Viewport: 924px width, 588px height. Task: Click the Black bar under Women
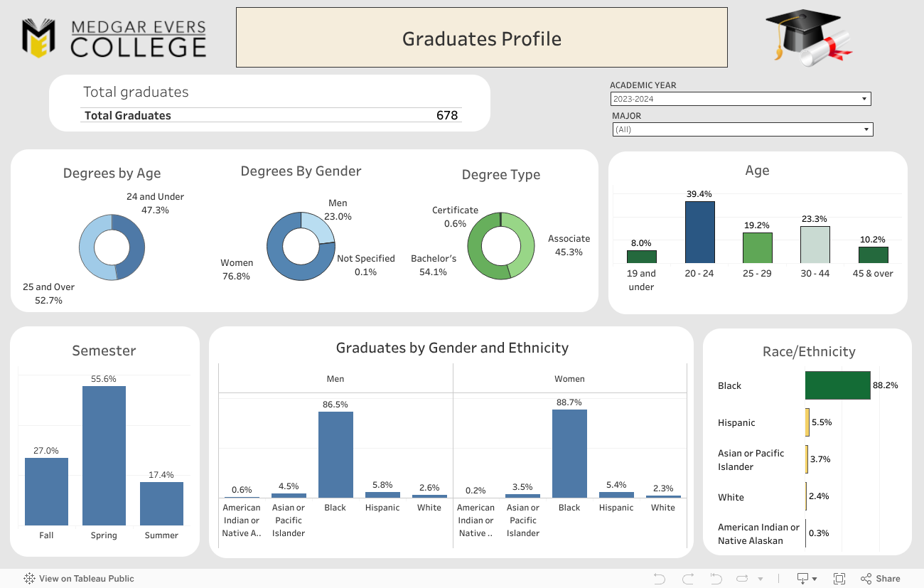pyautogui.click(x=569, y=453)
